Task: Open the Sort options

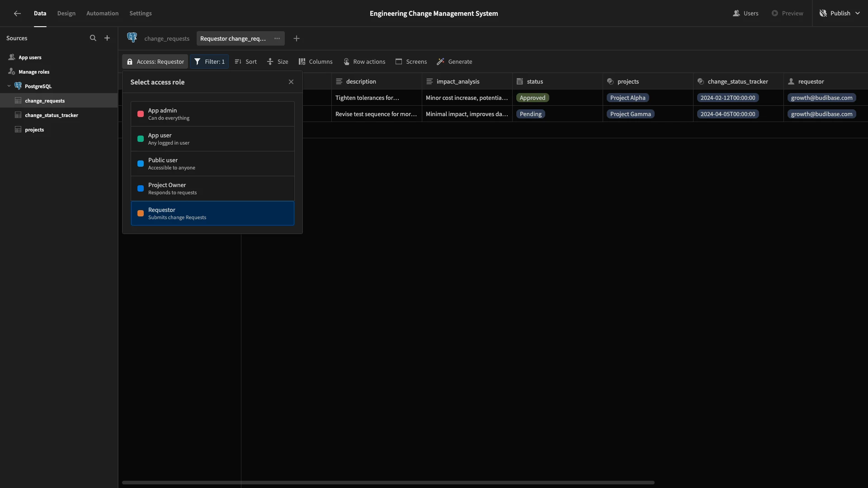Action: (x=245, y=62)
